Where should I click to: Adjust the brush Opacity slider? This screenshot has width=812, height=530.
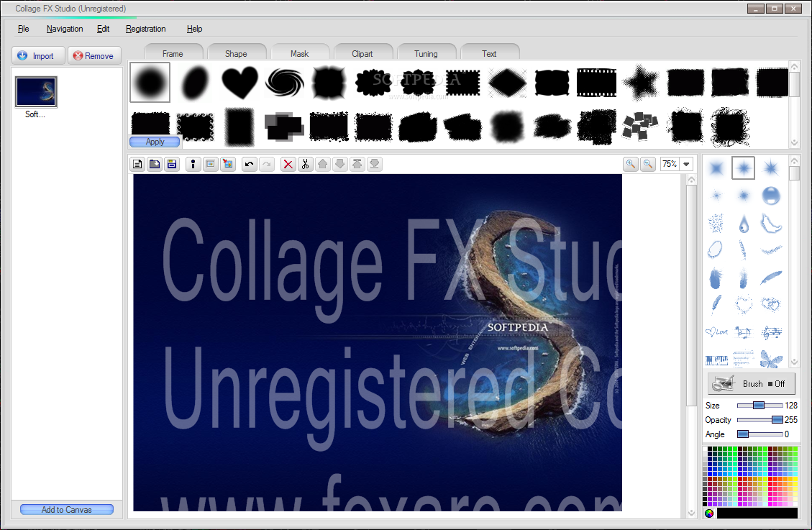click(759, 419)
